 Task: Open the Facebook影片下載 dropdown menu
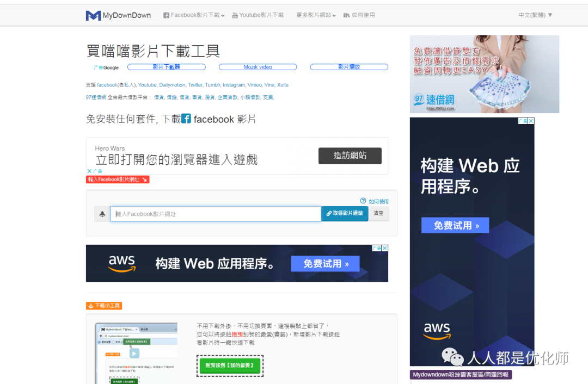pos(193,15)
